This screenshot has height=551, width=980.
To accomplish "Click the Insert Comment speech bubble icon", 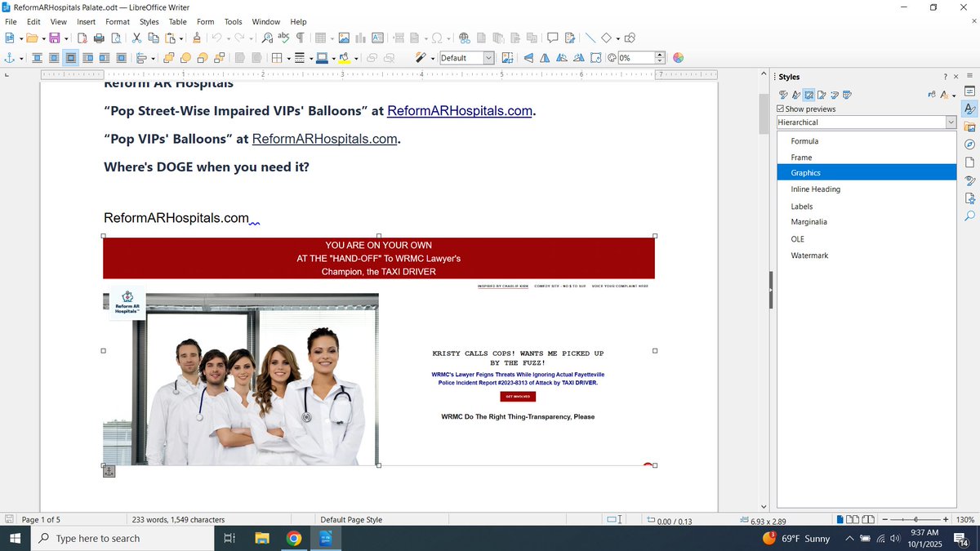I will (552, 38).
